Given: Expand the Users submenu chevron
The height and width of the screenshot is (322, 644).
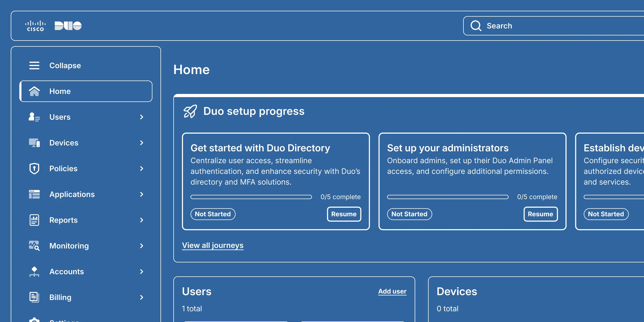Looking at the screenshot, I should 142,117.
